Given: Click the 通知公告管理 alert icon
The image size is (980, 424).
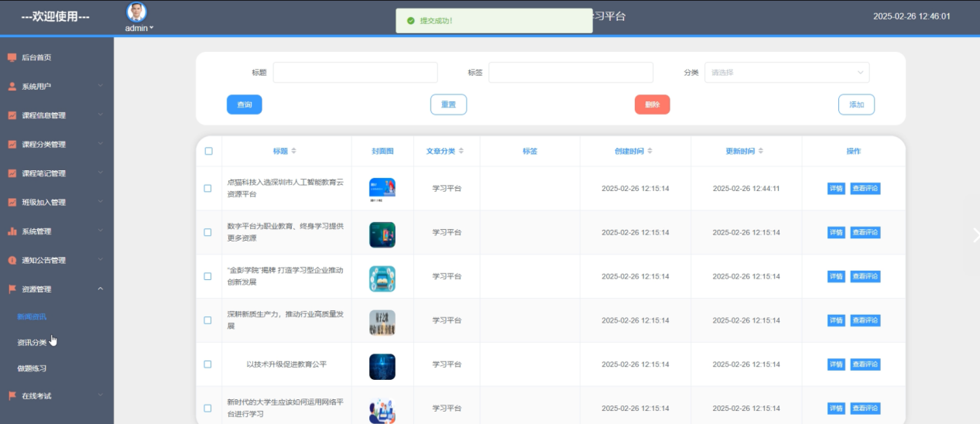Looking at the screenshot, I should point(12,261).
